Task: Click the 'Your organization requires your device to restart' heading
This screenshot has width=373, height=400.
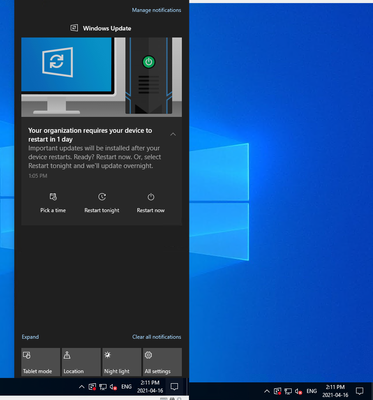Action: (x=90, y=135)
